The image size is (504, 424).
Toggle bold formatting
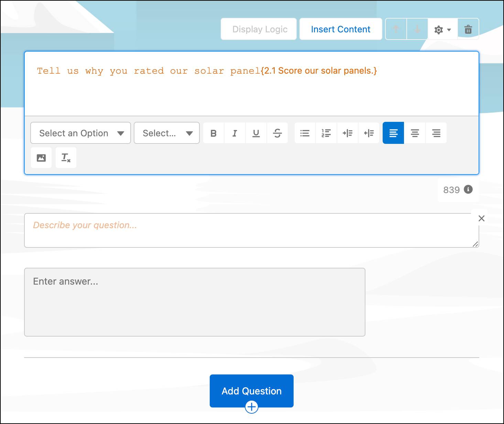(213, 133)
